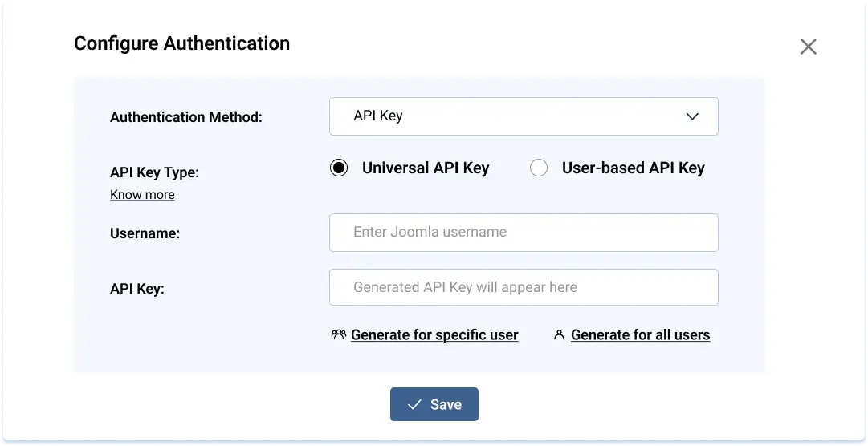Click the "Username:" field label
The height and width of the screenshot is (446, 868).
(145, 233)
